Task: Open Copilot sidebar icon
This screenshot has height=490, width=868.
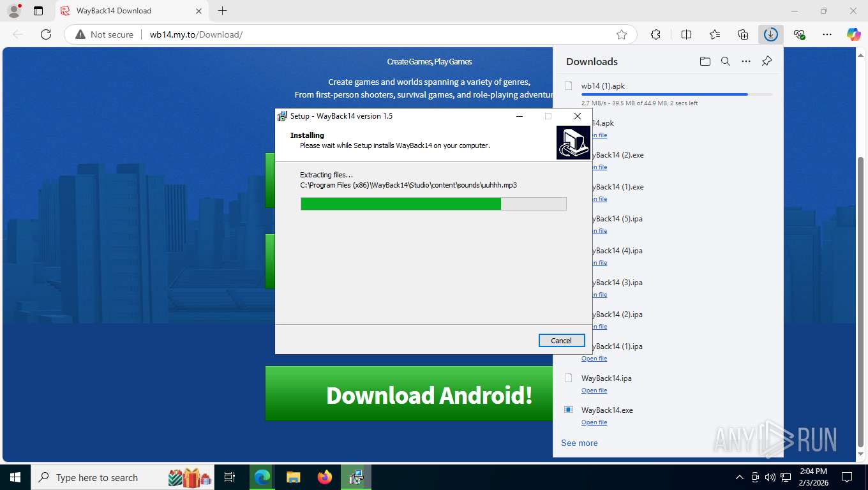Action: [853, 34]
